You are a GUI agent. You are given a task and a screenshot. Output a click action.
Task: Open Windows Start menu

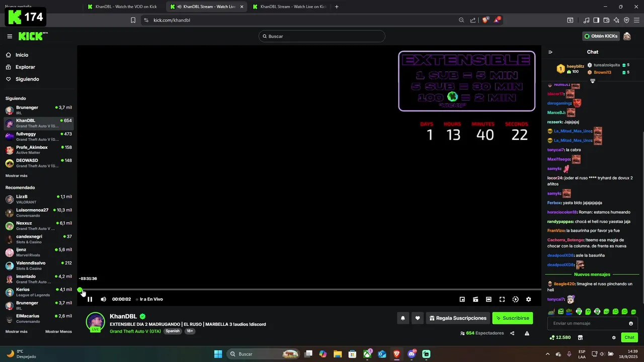coord(218,354)
